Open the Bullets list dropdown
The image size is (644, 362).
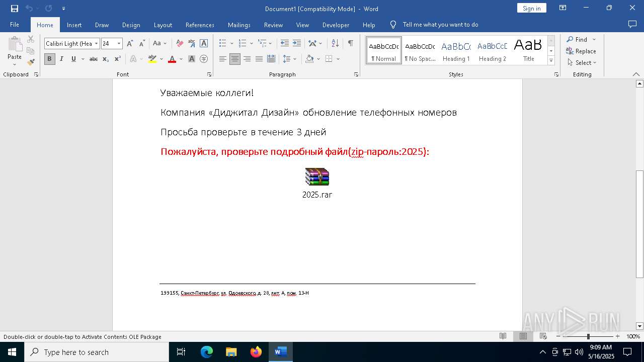(x=231, y=44)
